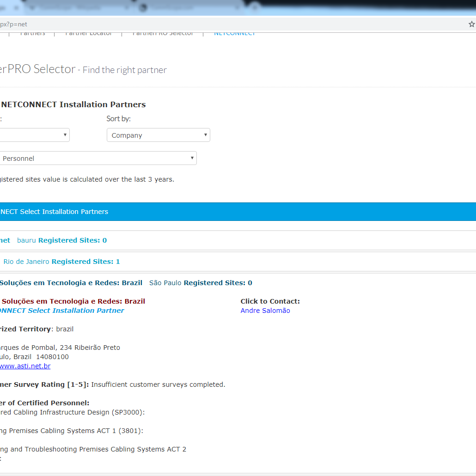
Task: Click the 'Click to Contact:' label
Action: pyautogui.click(x=270, y=301)
